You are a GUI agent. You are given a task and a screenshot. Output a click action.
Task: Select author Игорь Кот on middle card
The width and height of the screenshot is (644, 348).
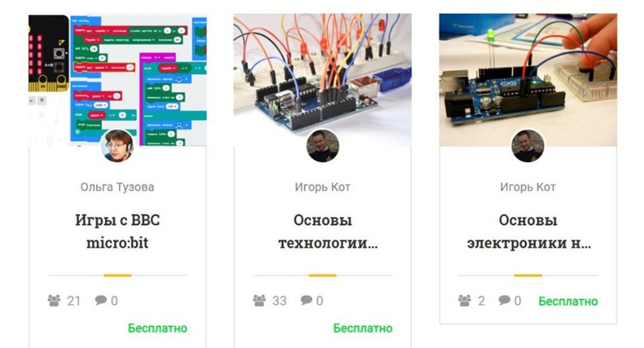[x=323, y=187]
